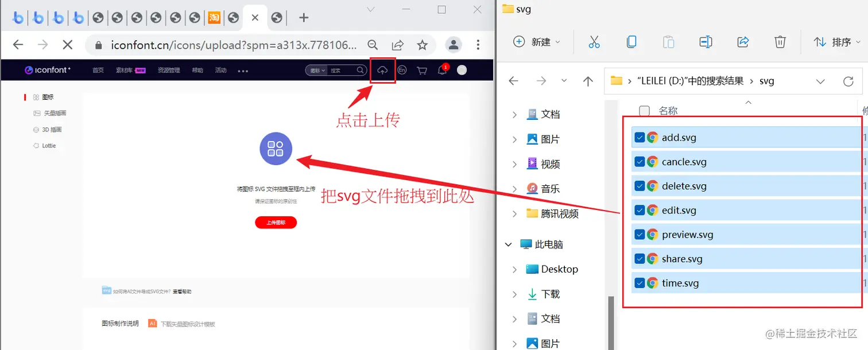Expand the Desktop tree node
Screen dimensions: 868x350
point(514,269)
